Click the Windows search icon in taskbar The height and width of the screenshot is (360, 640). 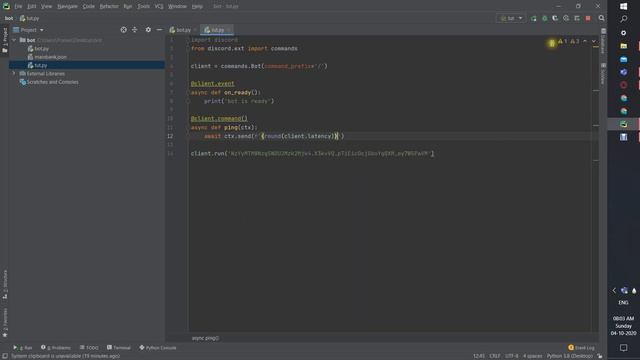pos(624,19)
